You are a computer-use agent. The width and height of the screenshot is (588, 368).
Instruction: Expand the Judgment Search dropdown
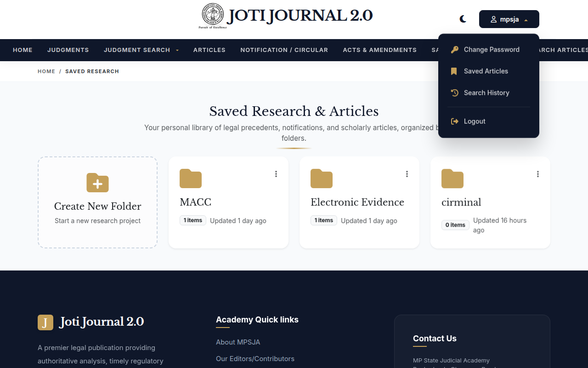tap(141, 50)
